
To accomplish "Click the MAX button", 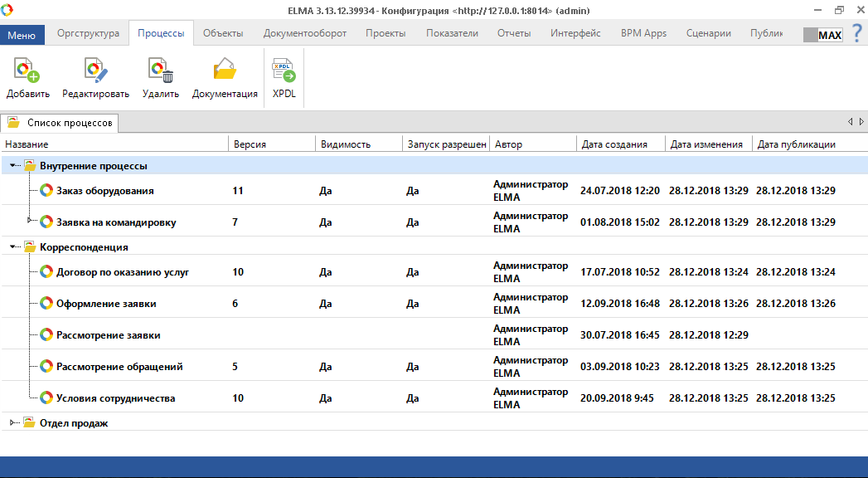I will pyautogui.click(x=822, y=36).
